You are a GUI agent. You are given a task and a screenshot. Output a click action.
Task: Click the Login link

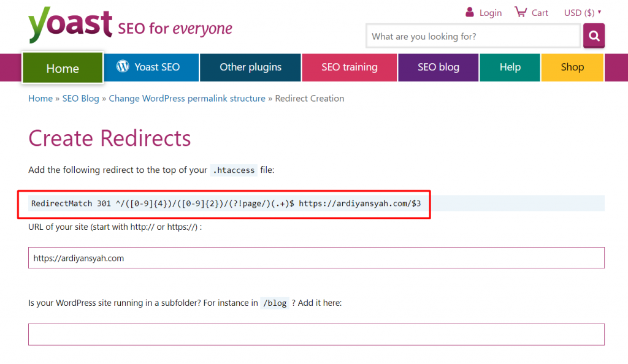(491, 13)
